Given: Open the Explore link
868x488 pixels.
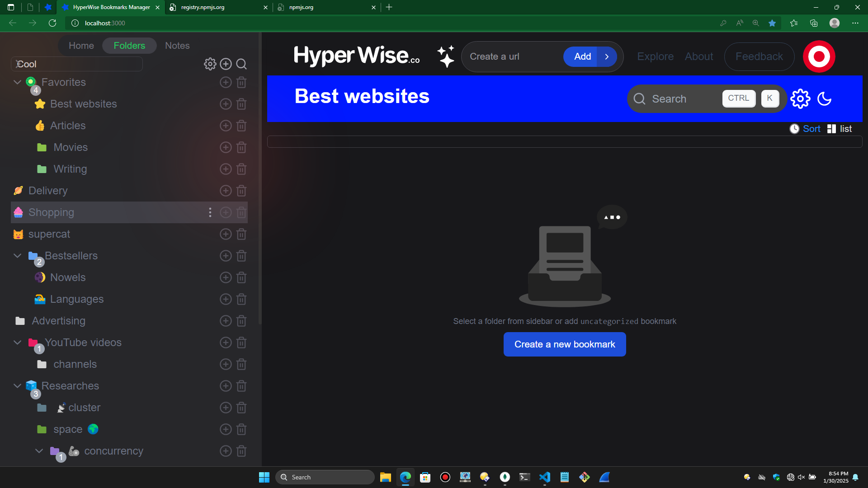Looking at the screenshot, I should tap(655, 56).
